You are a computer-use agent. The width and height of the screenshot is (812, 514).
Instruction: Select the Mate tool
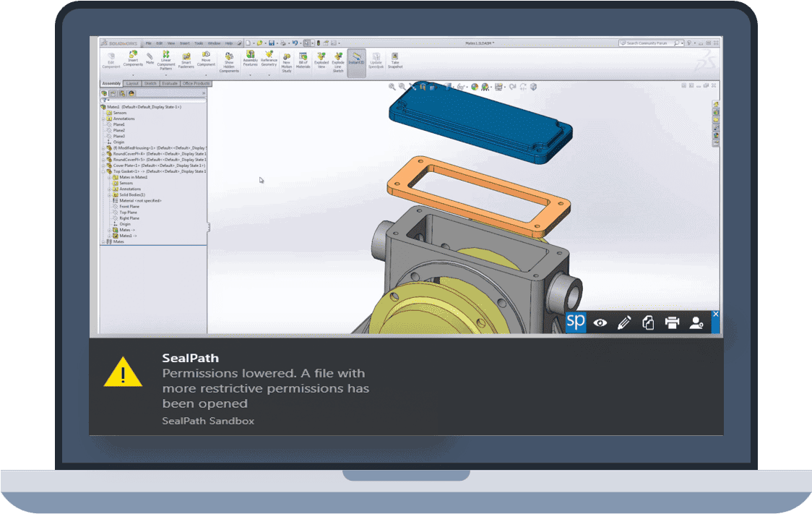(x=150, y=58)
